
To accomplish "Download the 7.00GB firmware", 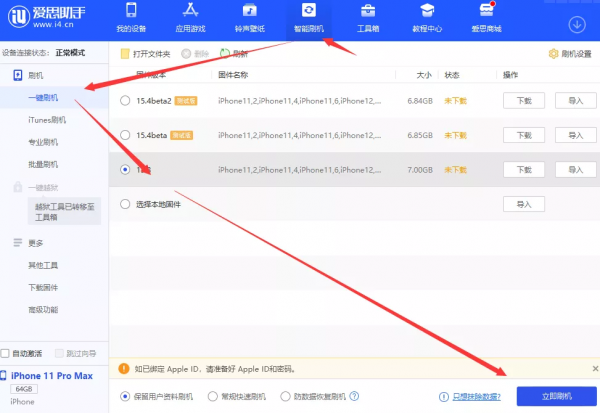I will (x=524, y=170).
